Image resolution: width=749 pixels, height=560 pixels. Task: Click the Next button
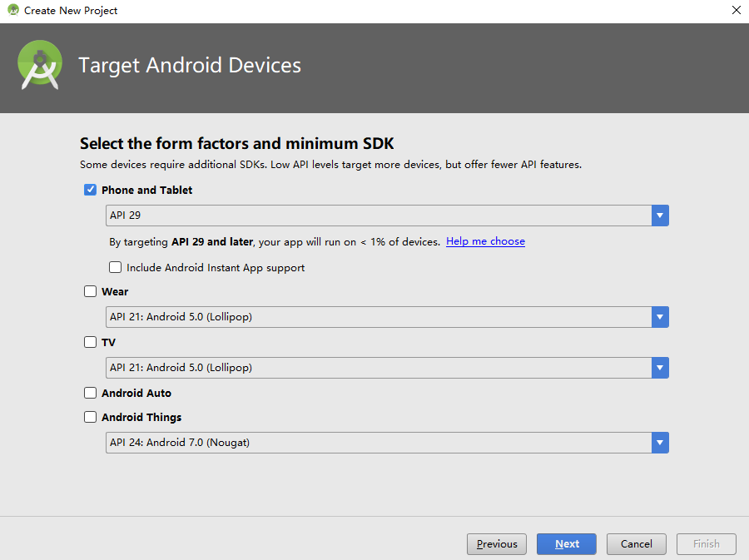point(566,543)
